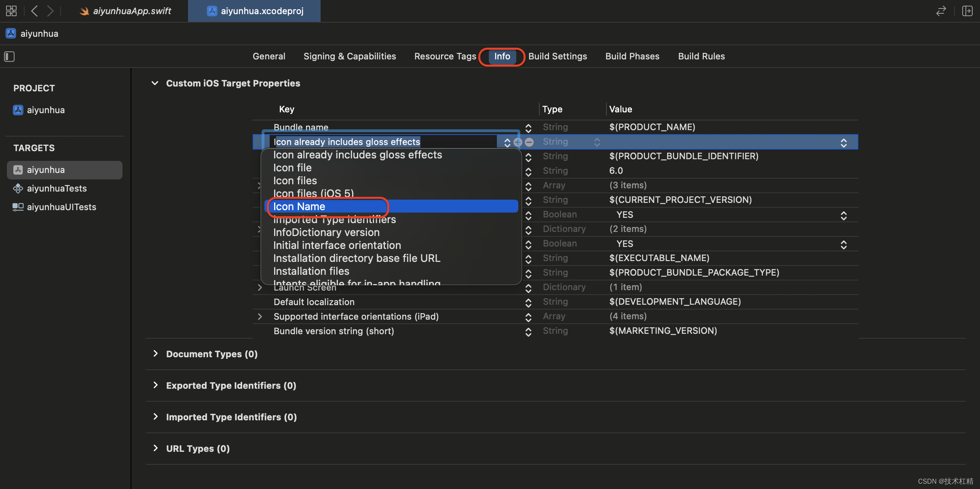Click the $(DEVELOPMENT_LANGUAGE) value

[x=675, y=301]
